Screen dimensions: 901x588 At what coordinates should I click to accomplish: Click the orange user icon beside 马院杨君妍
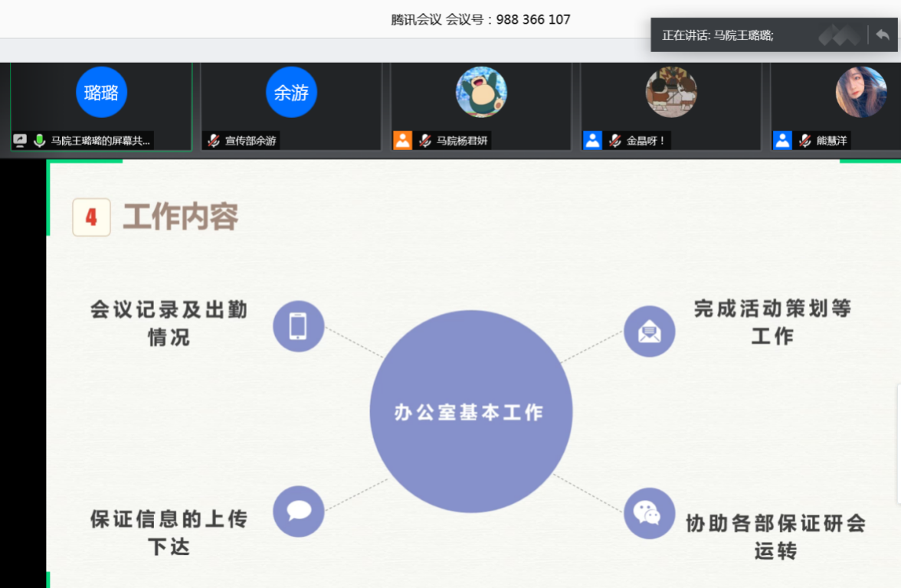tap(403, 141)
